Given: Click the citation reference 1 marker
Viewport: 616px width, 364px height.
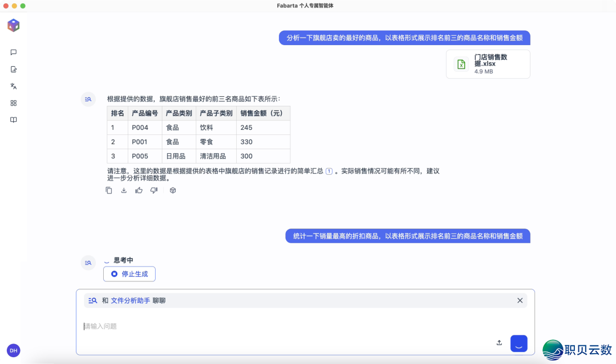Looking at the screenshot, I should coord(329,171).
